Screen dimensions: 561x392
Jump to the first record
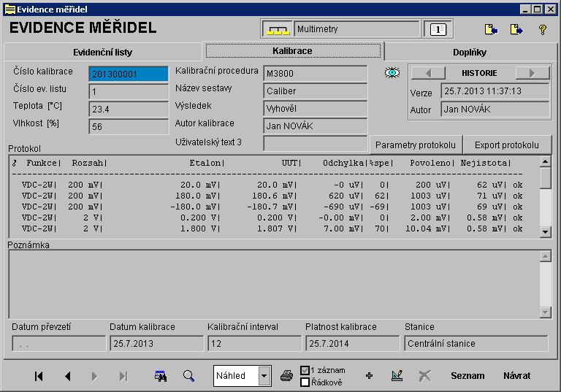pos(39,376)
